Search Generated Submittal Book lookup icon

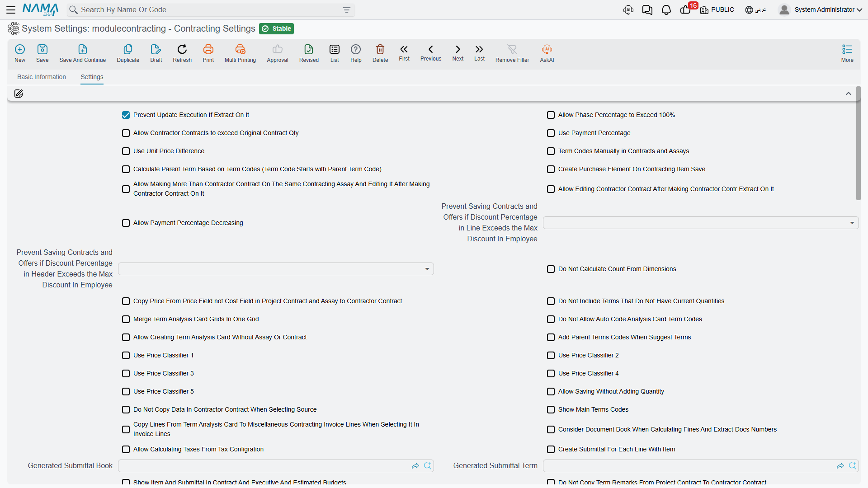point(428,466)
